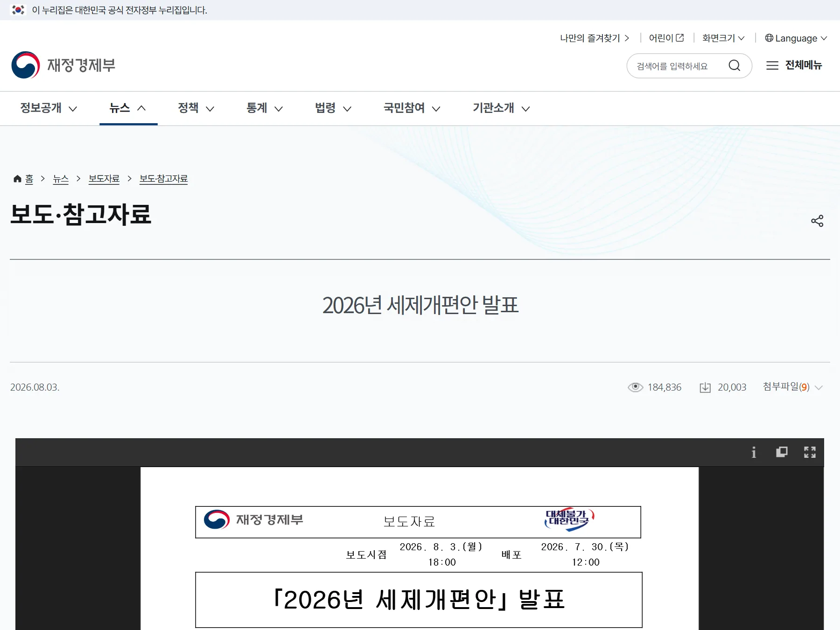Click the viewer open-in-new-window icon

click(782, 452)
